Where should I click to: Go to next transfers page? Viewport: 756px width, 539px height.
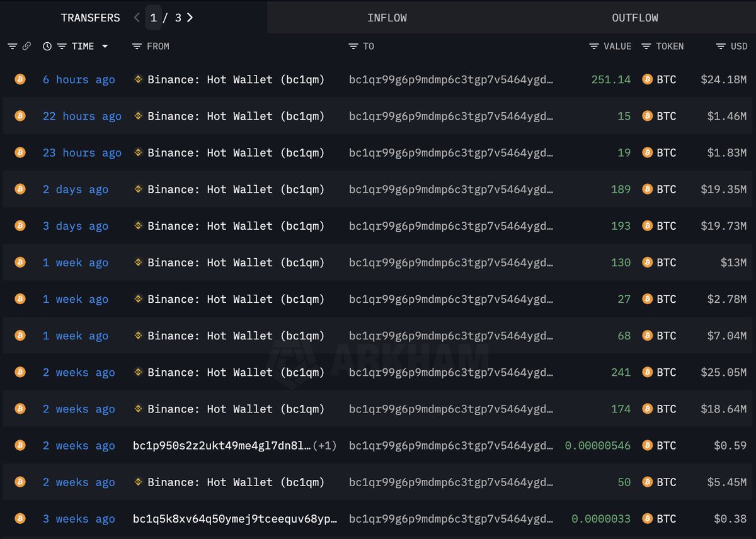click(190, 18)
